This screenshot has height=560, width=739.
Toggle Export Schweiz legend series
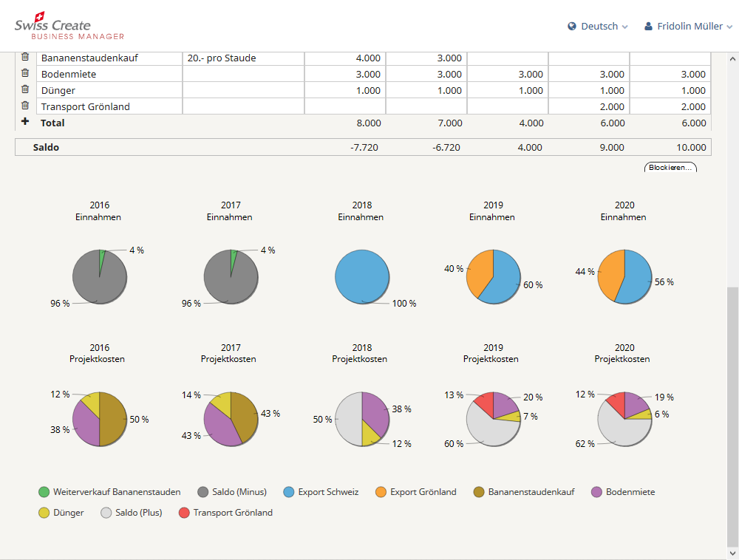pyautogui.click(x=328, y=492)
